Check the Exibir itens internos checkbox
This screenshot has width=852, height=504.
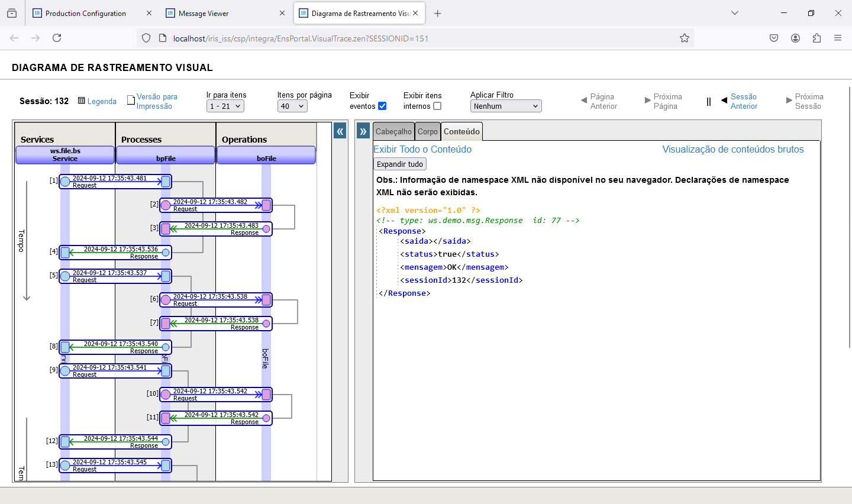437,106
